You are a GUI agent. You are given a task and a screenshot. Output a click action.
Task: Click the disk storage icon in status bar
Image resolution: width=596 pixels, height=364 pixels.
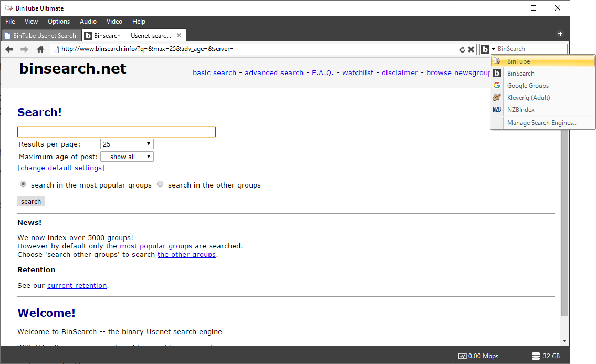[536, 356]
